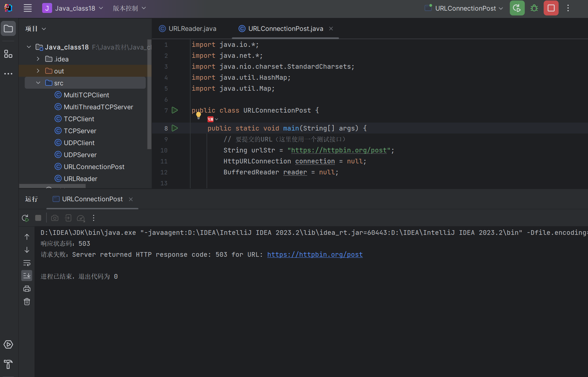Print the console output
The image size is (588, 377).
[27, 289]
